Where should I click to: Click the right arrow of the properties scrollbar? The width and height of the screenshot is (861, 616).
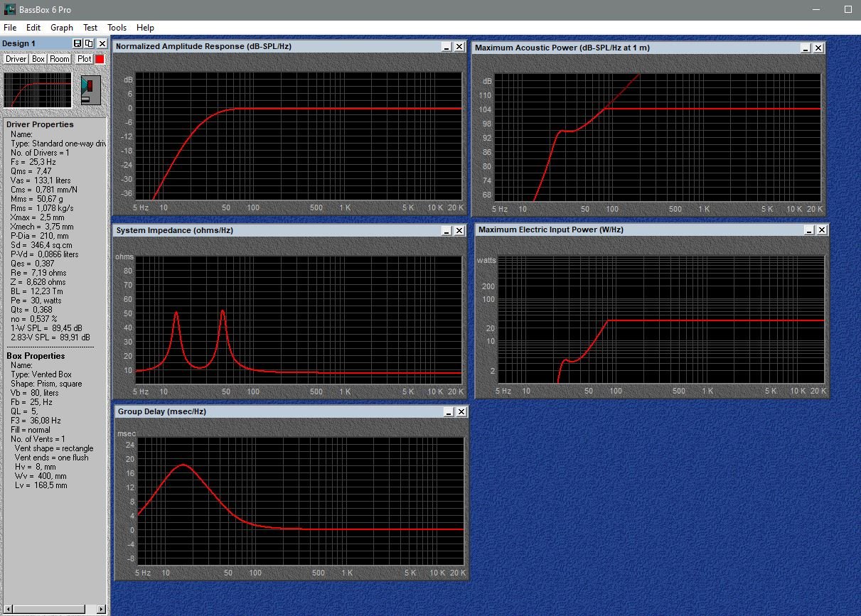click(102, 609)
